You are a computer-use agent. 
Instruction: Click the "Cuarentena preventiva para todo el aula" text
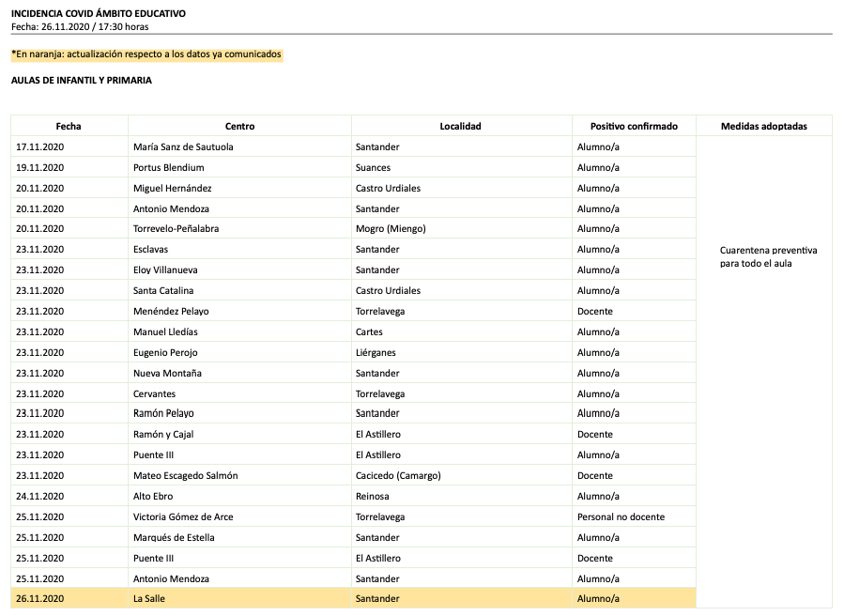point(768,256)
